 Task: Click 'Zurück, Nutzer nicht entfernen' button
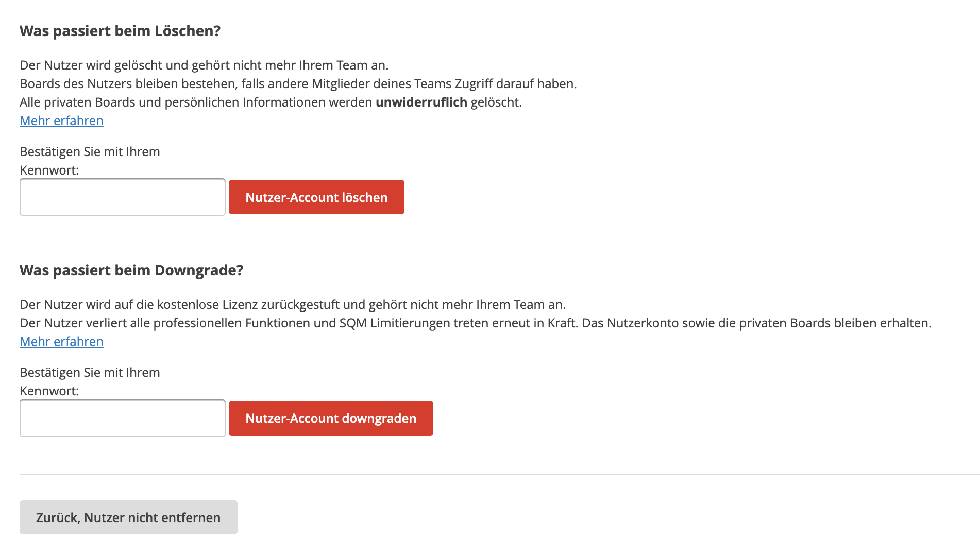point(128,517)
